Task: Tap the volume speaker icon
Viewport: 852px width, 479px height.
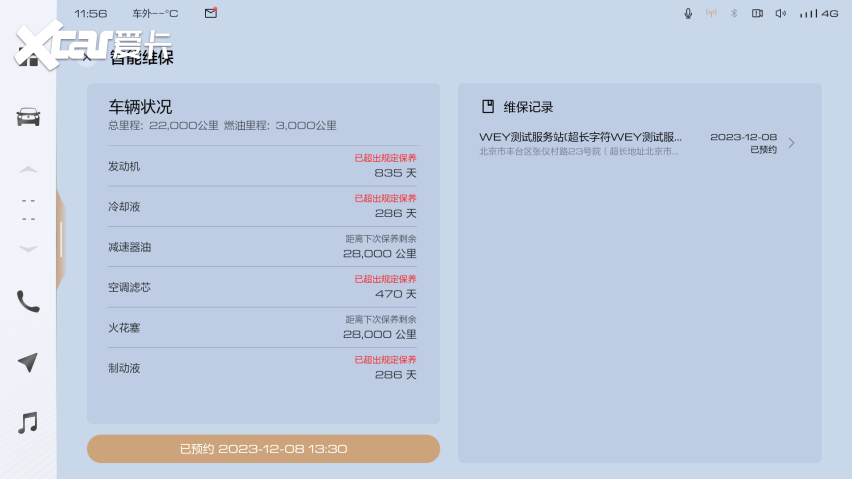Action: point(781,13)
